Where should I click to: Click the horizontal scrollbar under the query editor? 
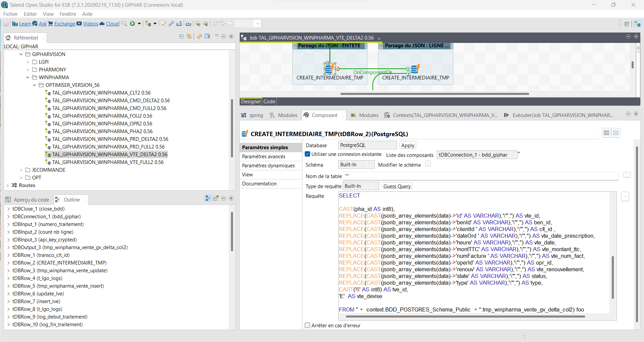(465, 316)
